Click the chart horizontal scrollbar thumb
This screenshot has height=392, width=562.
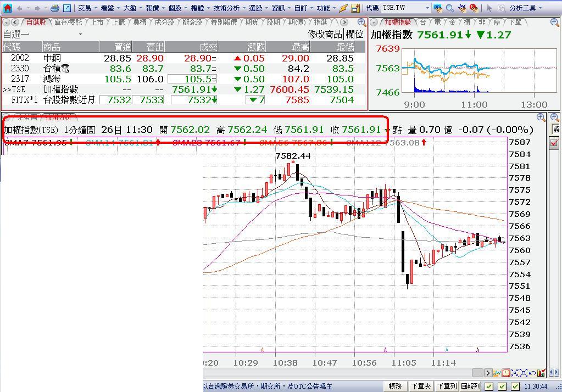(x=477, y=373)
